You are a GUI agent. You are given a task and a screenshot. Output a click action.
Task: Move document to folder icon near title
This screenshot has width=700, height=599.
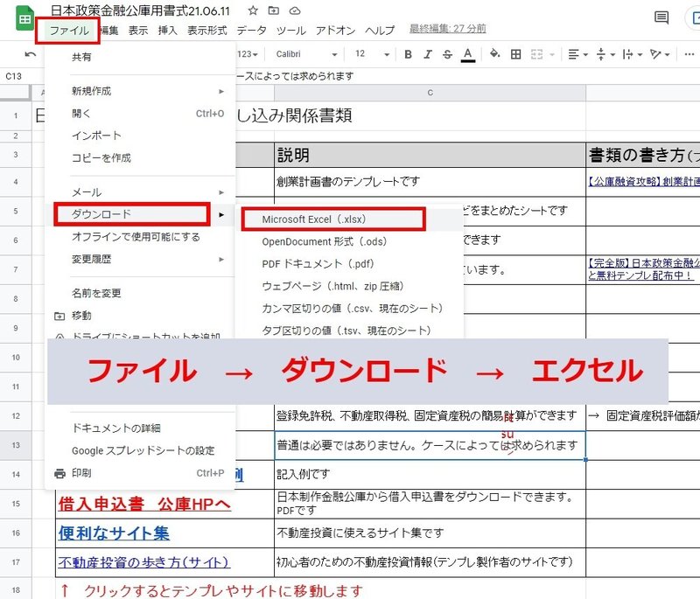click(273, 10)
